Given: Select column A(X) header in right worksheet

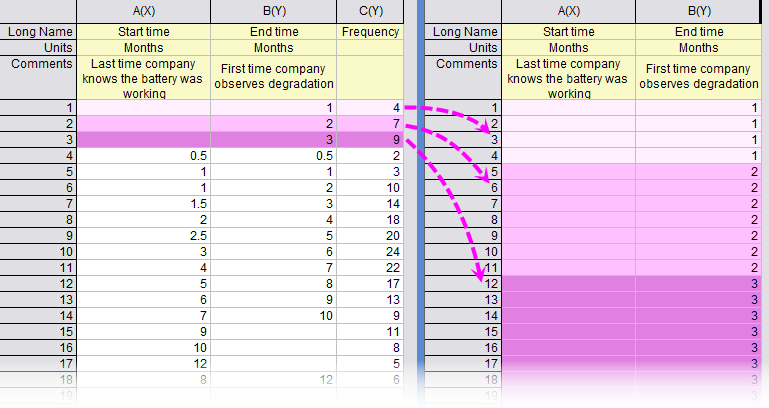Looking at the screenshot, I should click(x=568, y=11).
